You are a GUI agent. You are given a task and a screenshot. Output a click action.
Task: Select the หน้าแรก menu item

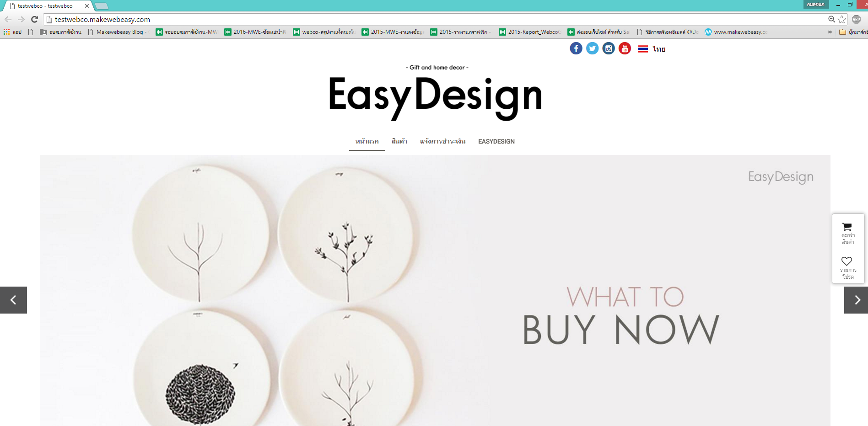click(x=367, y=141)
